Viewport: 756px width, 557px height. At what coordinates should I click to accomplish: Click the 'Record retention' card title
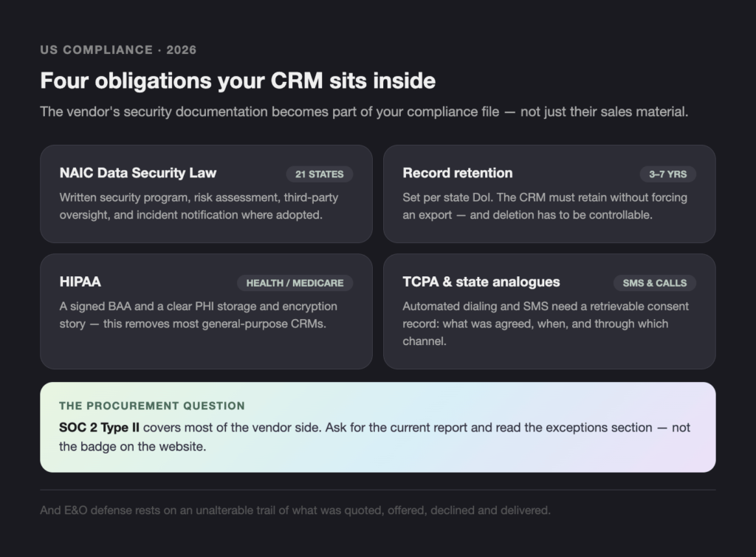tap(458, 173)
